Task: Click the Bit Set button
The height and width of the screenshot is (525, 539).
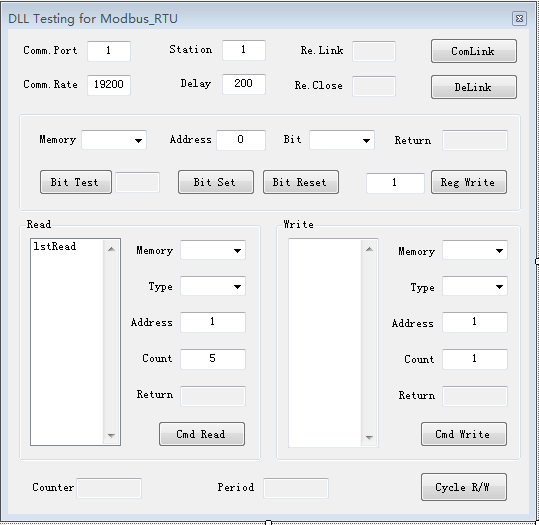Action: click(x=216, y=182)
